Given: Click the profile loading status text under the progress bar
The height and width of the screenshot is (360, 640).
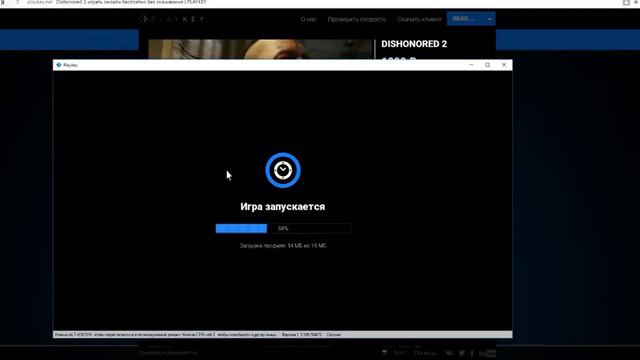Looking at the screenshot, I should [x=283, y=246].
